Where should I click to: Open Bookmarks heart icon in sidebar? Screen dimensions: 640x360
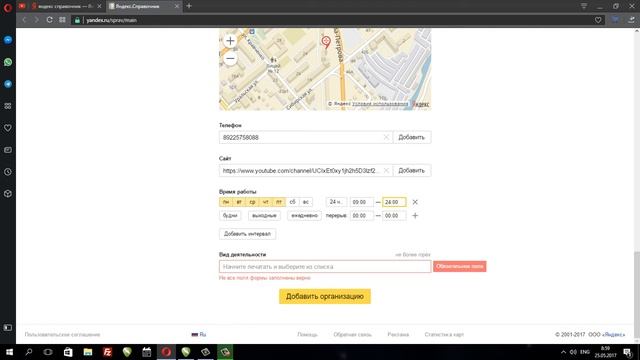8,128
